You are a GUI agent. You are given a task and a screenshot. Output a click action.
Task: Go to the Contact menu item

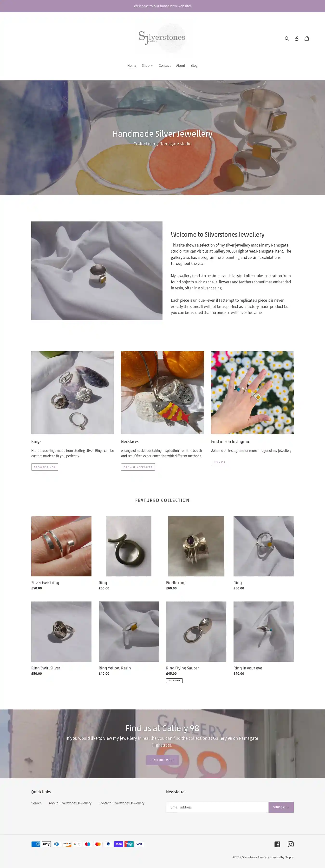tap(164, 65)
